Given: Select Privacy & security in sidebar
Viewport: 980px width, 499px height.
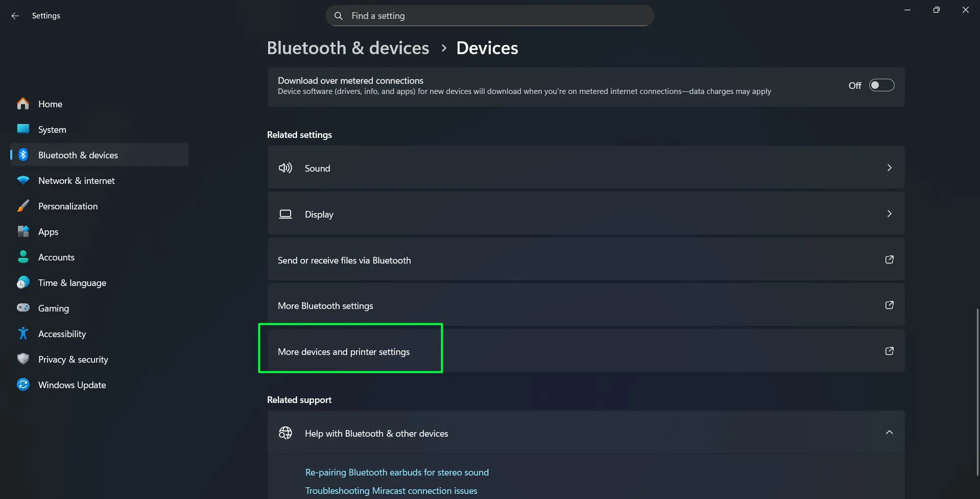Looking at the screenshot, I should 73,359.
